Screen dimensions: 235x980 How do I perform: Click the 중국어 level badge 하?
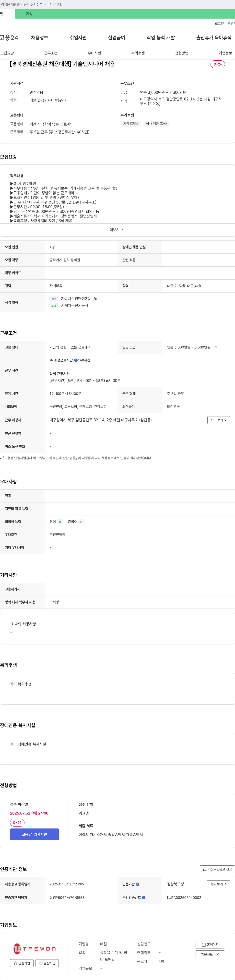click(81, 522)
